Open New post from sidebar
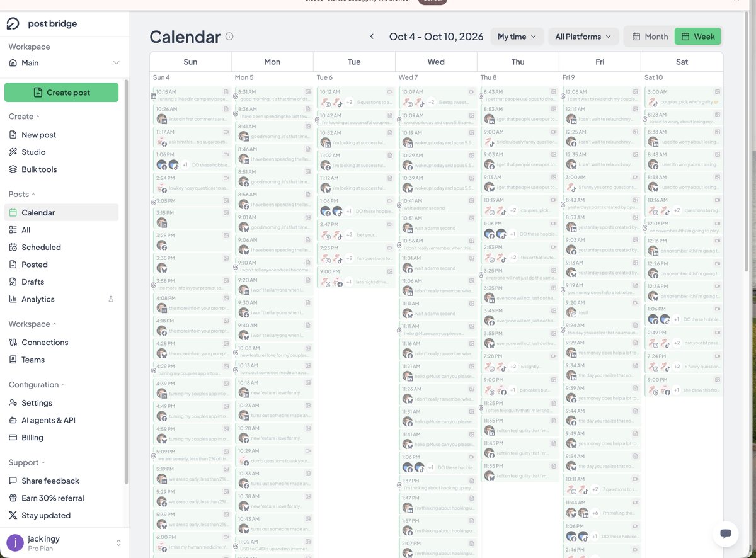Image resolution: width=756 pixels, height=558 pixels. [x=61, y=135]
